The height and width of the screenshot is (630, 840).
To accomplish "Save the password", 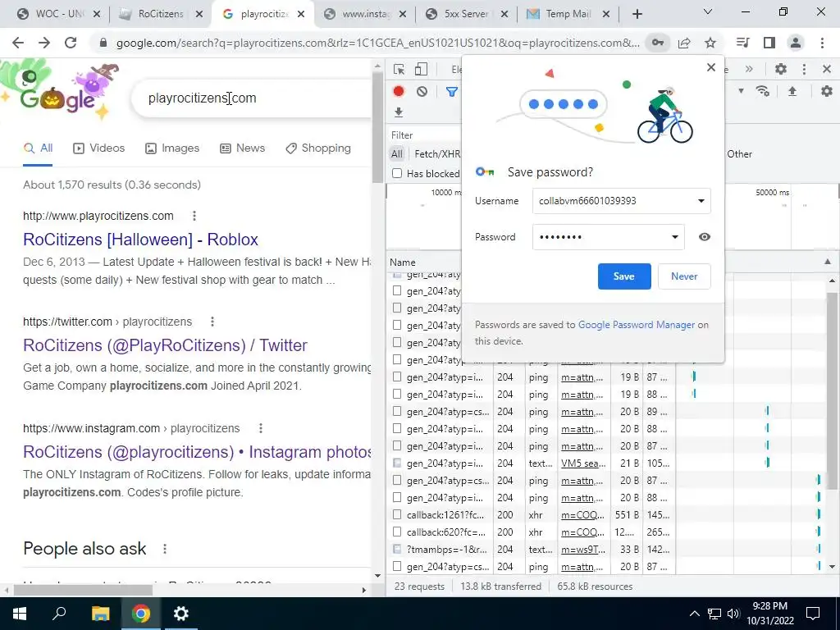I will [x=624, y=276].
